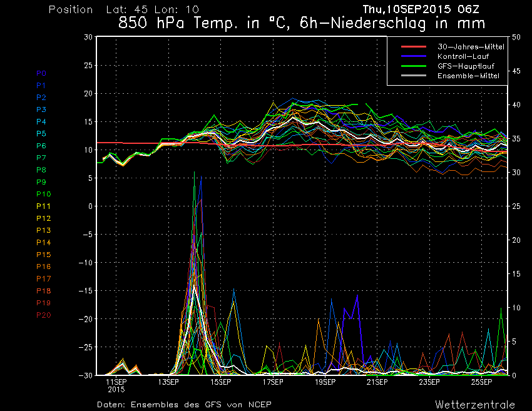Select ensemble member label P20
Screen dimensions: 532x411
pos(43,315)
